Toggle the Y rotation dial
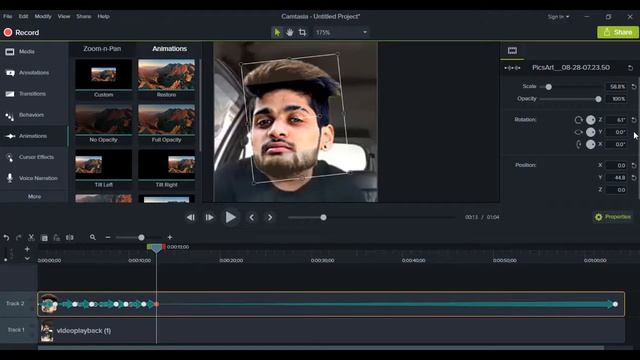Image resolution: width=640 pixels, height=360 pixels. point(591,132)
